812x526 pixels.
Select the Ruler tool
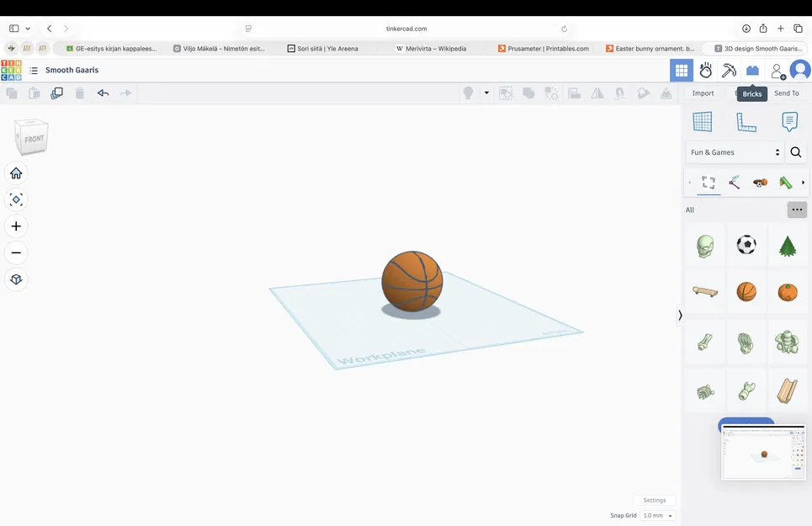click(x=746, y=121)
